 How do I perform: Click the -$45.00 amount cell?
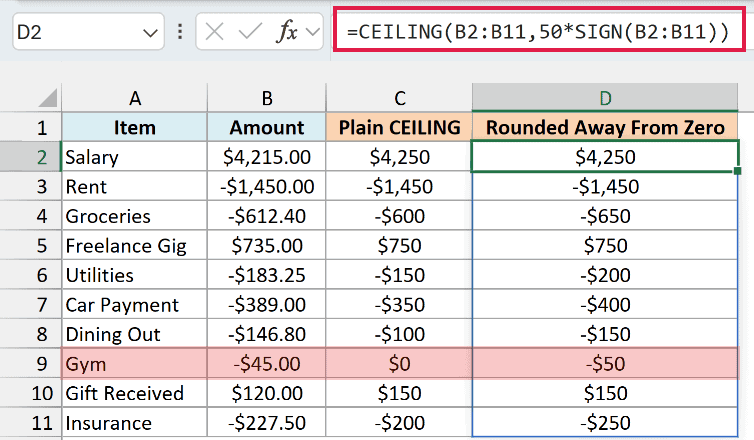click(266, 364)
